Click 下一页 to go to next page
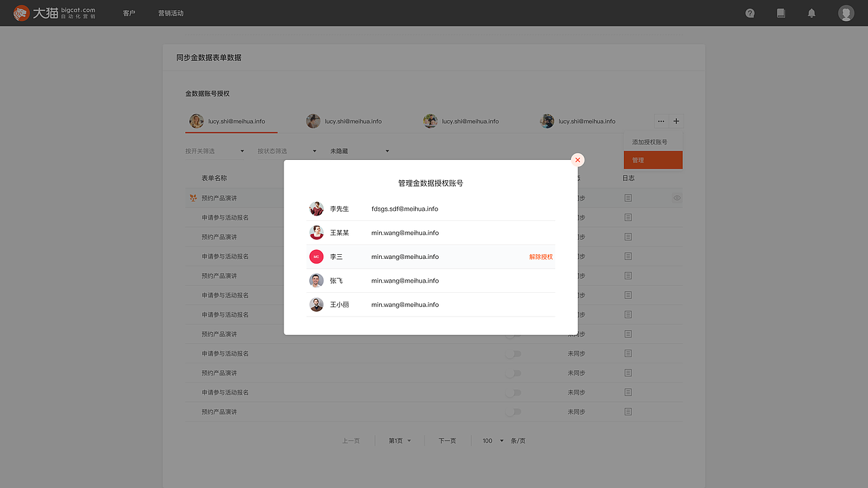 [447, 441]
